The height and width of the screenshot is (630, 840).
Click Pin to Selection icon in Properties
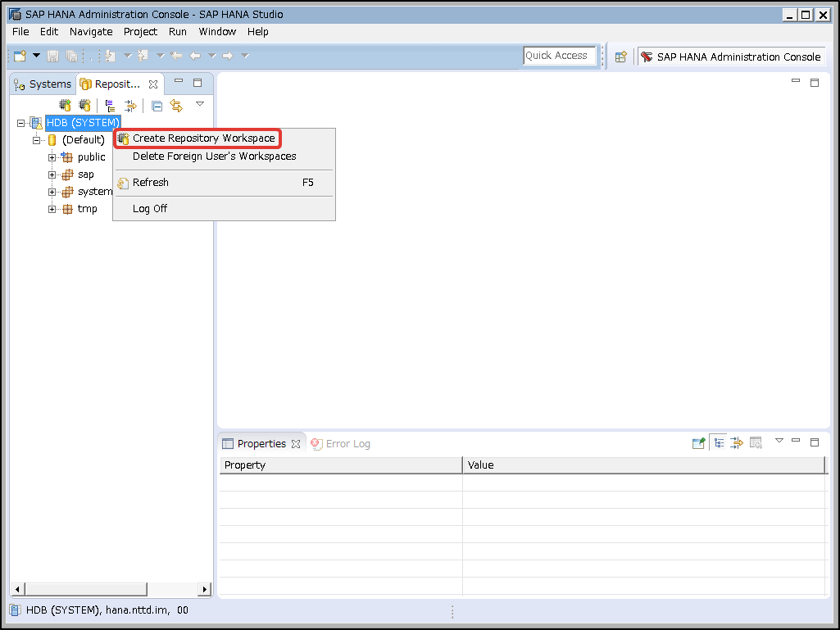(698, 443)
